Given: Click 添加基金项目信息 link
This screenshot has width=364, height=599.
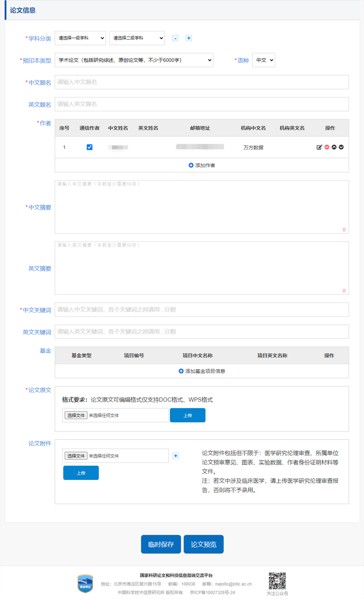Looking at the screenshot, I should click(x=202, y=371).
